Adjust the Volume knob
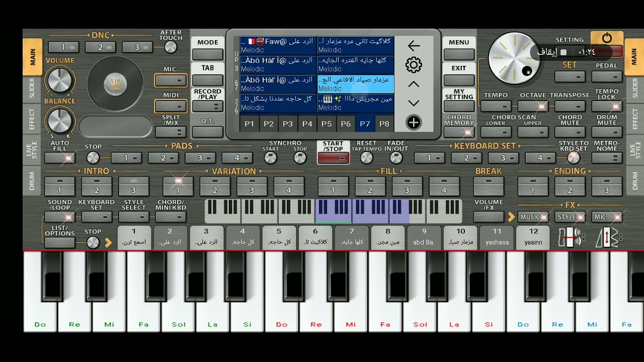The height and width of the screenshot is (362, 644). click(x=59, y=80)
